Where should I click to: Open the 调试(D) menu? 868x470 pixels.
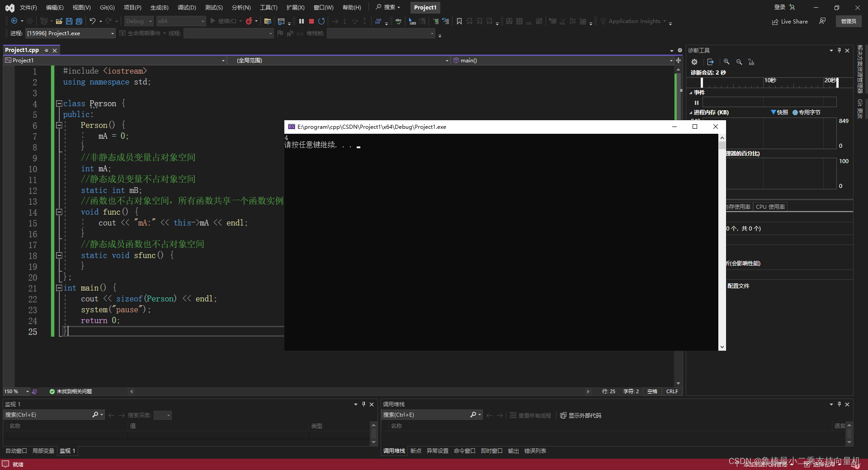tap(187, 8)
